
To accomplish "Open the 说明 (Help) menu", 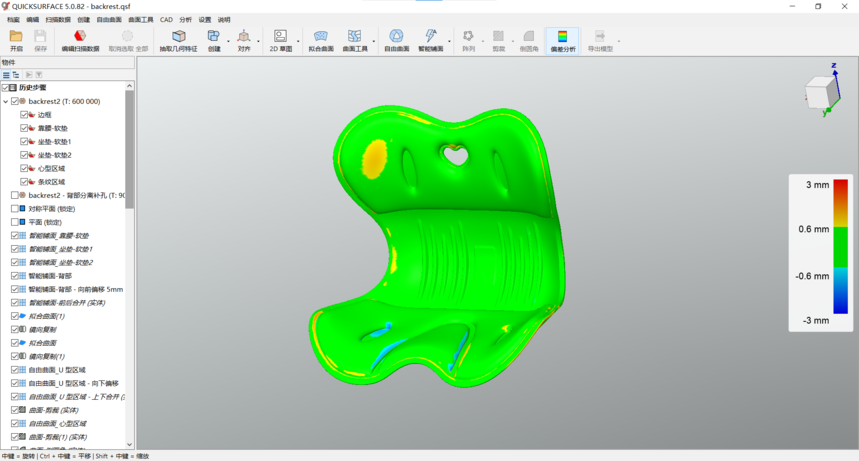I will pos(224,20).
